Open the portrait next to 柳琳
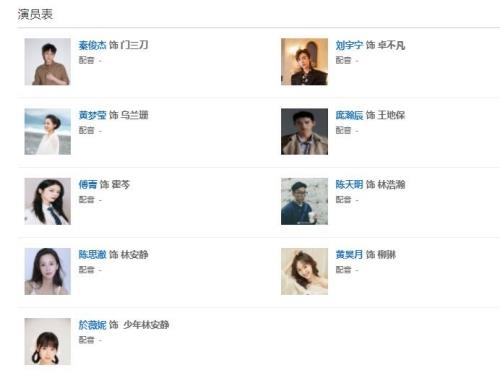The width and height of the screenshot is (500, 373). coord(304,271)
